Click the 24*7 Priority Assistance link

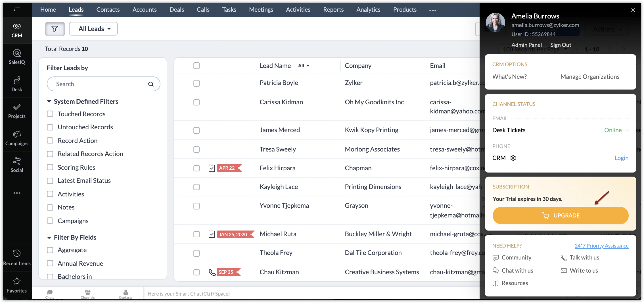tap(601, 246)
